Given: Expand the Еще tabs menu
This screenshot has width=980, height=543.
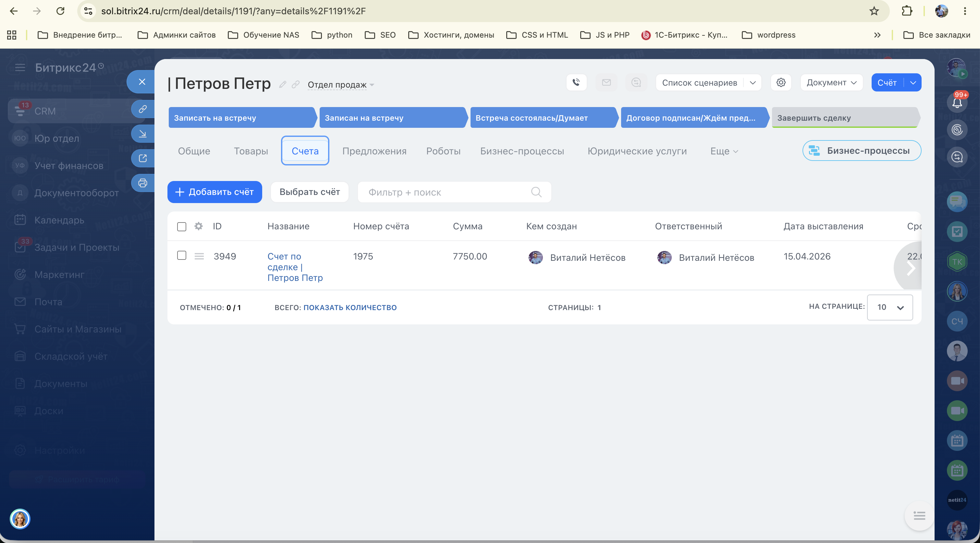Looking at the screenshot, I should (x=724, y=151).
